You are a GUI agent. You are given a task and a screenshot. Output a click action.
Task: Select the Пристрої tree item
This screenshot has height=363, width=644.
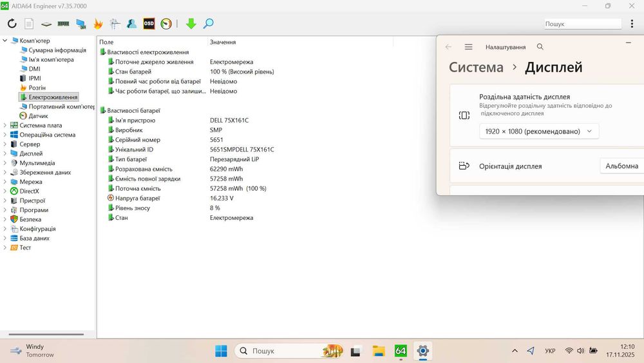point(32,201)
